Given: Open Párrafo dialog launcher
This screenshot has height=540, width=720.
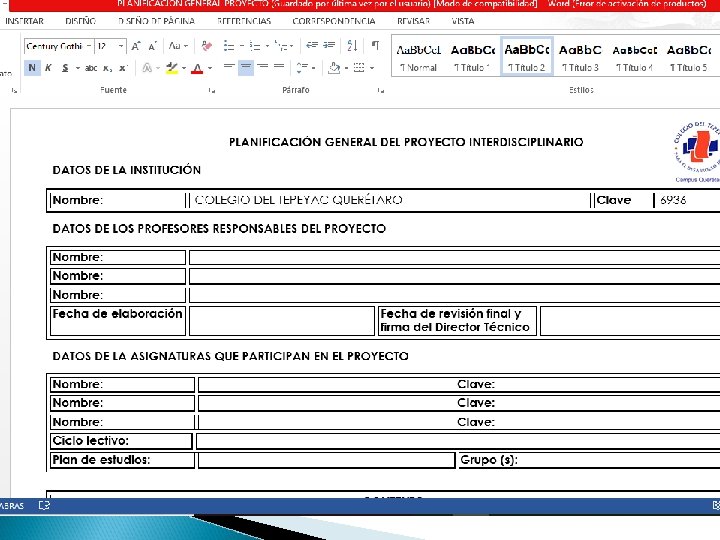Looking at the screenshot, I should (381, 90).
